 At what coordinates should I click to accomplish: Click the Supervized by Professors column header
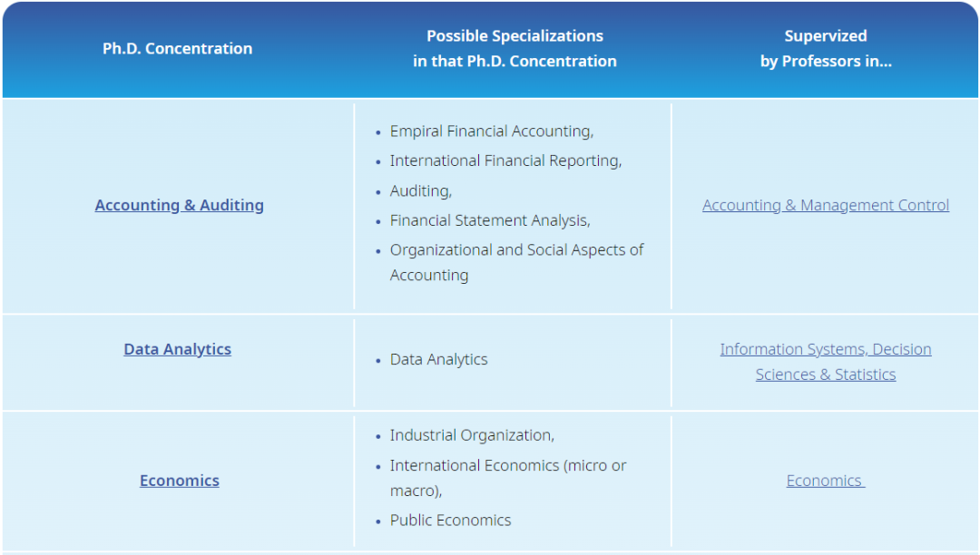pos(825,49)
